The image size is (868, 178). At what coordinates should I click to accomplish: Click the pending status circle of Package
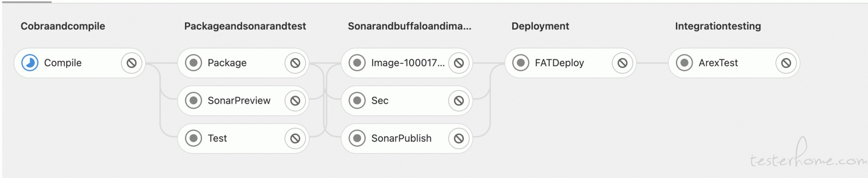[x=193, y=63]
